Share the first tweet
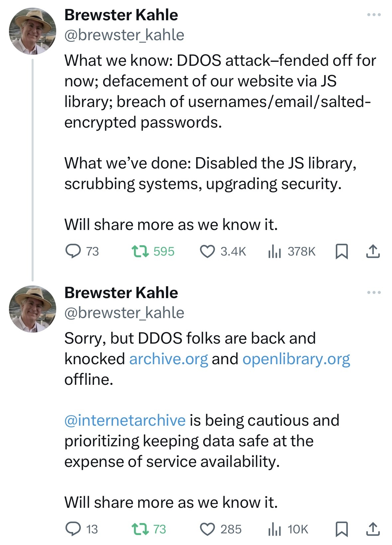The image size is (392, 545). click(x=373, y=251)
